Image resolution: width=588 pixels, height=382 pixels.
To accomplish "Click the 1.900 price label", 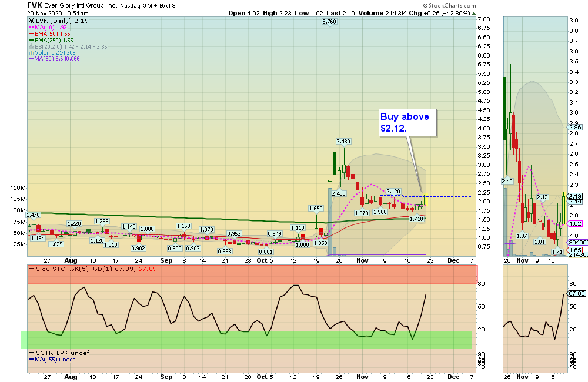I will point(380,212).
